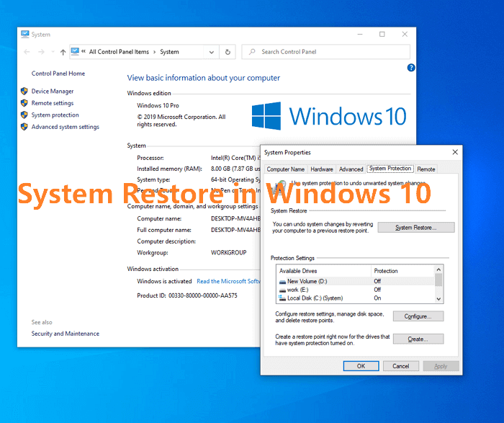504x423 pixels.
Task: Click the blue Help question mark icon
Action: (x=411, y=68)
